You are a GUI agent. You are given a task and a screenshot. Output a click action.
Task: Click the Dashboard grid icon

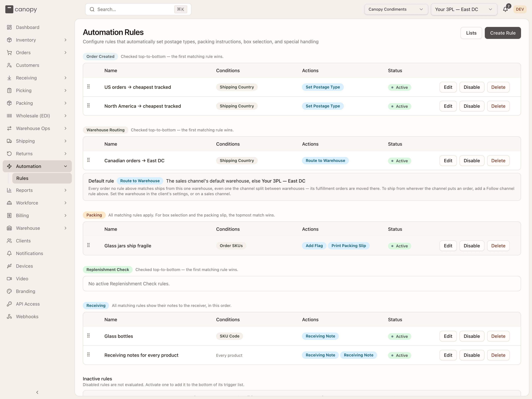coord(9,27)
